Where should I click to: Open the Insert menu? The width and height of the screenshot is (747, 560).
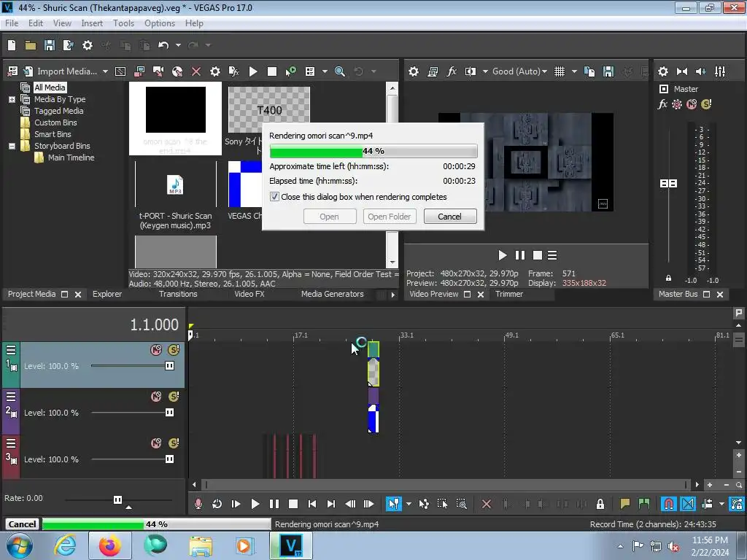[92, 23]
